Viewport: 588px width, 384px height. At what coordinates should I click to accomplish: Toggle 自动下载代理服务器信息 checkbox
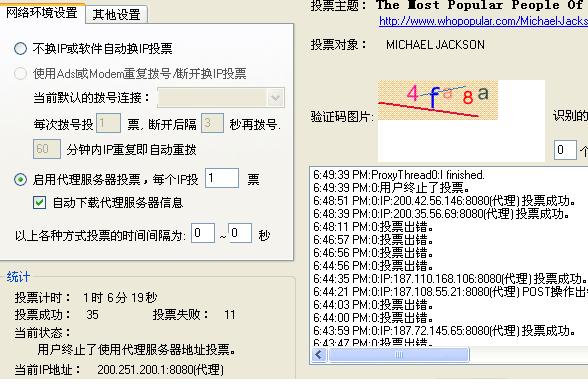click(x=39, y=203)
